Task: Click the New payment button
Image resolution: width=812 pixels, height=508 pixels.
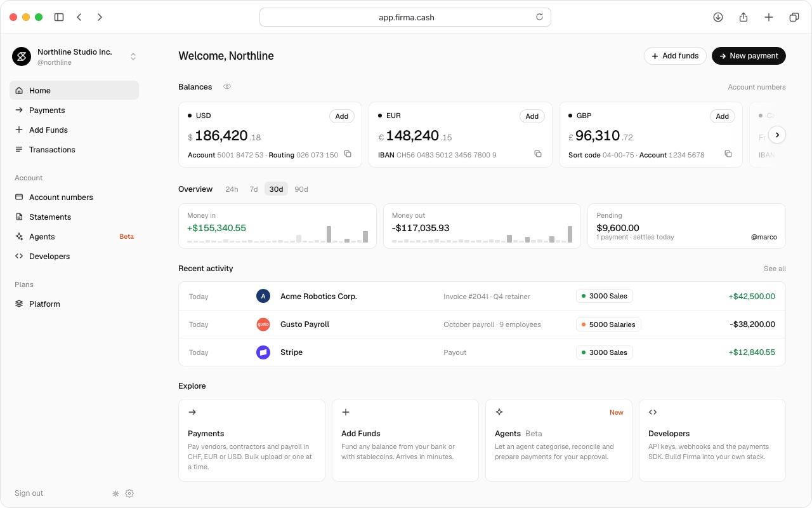Action: pos(749,56)
